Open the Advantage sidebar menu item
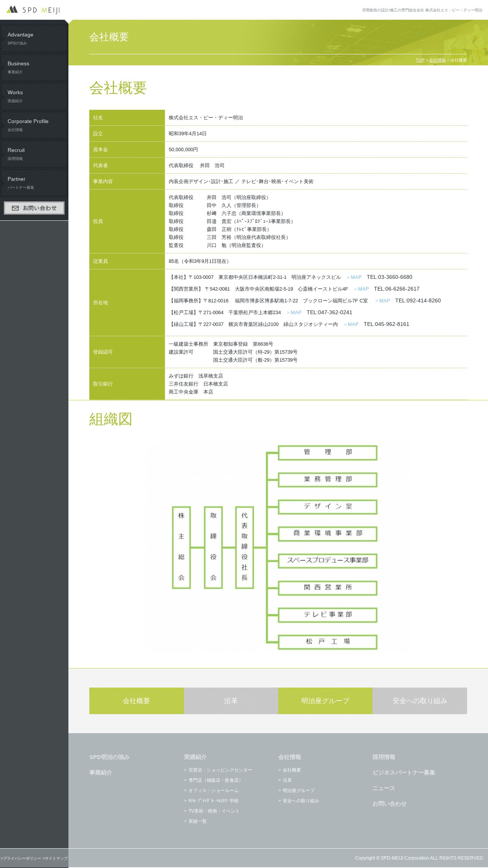This screenshot has height=868, width=488. tap(34, 38)
